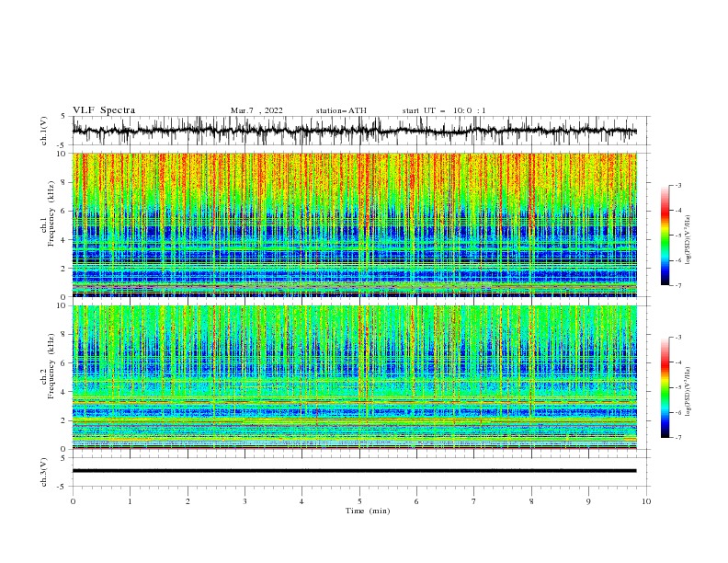
Task: Select the "ch.3(V)" vertical axis label
Action: pos(43,472)
